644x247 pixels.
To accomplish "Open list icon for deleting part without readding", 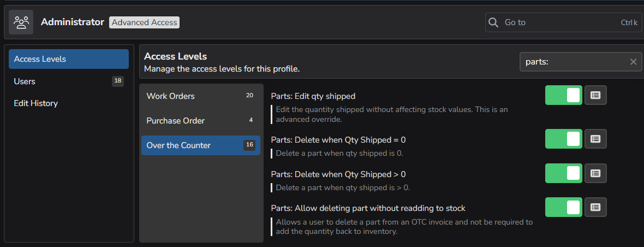I will [x=595, y=207].
